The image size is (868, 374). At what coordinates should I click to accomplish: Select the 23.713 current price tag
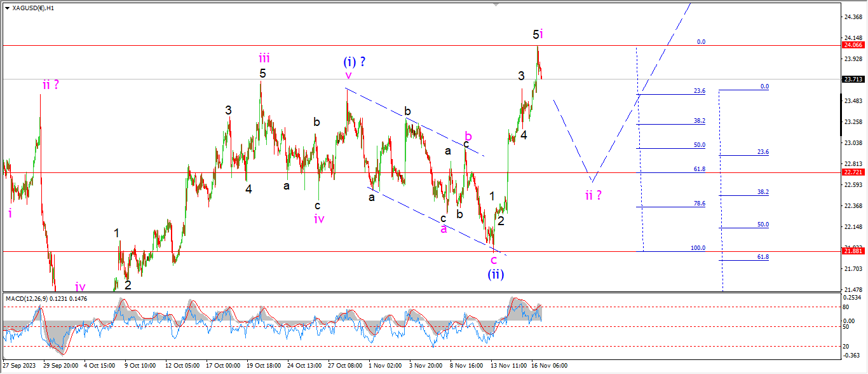pyautogui.click(x=851, y=80)
